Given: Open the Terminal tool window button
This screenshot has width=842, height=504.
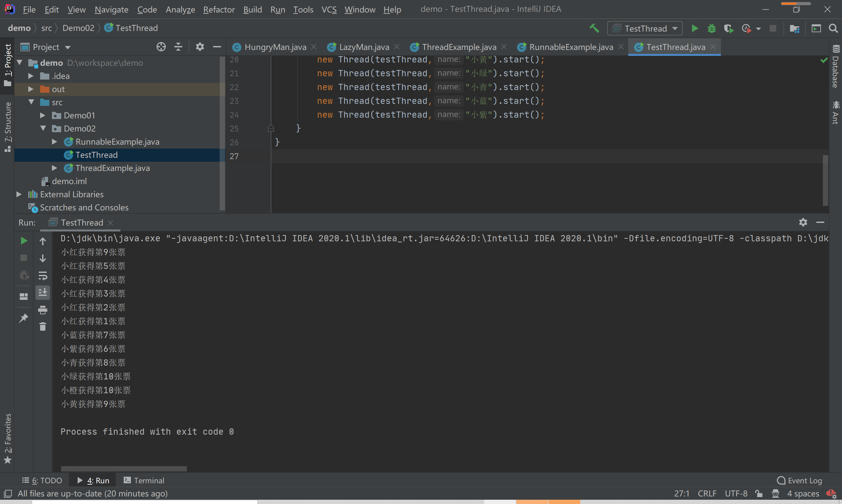Looking at the screenshot, I should (144, 481).
